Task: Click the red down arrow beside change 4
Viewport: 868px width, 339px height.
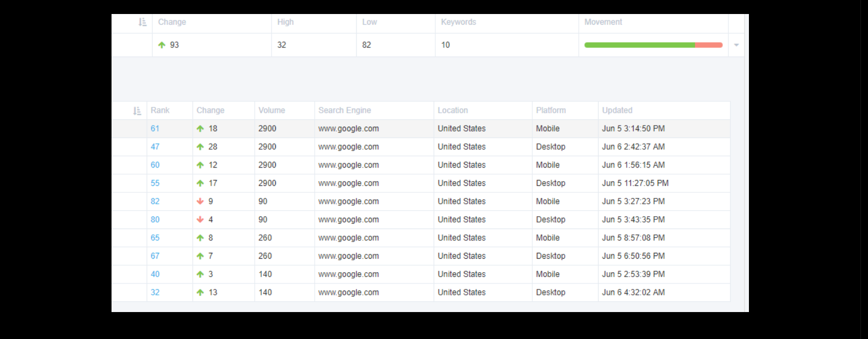Action: coord(200,220)
